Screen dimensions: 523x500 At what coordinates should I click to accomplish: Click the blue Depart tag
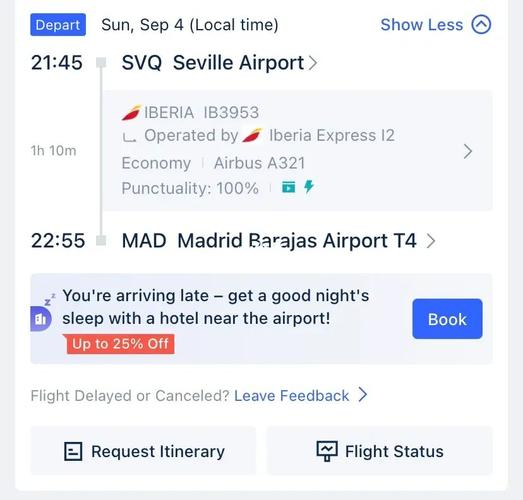click(58, 25)
